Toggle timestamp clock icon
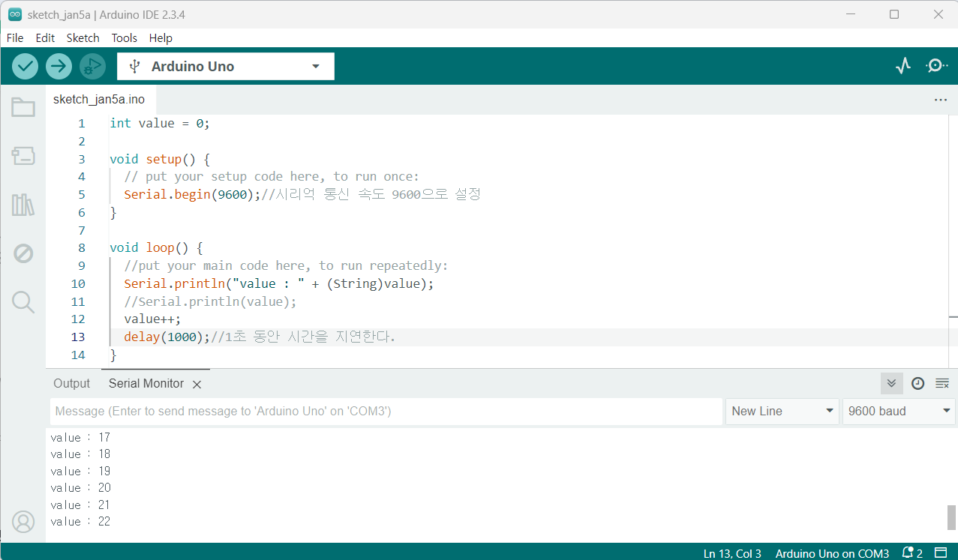This screenshot has height=560, width=958. coord(917,383)
